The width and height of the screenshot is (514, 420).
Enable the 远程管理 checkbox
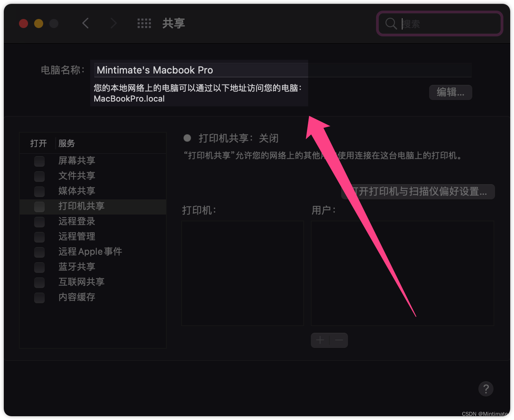[x=39, y=237]
